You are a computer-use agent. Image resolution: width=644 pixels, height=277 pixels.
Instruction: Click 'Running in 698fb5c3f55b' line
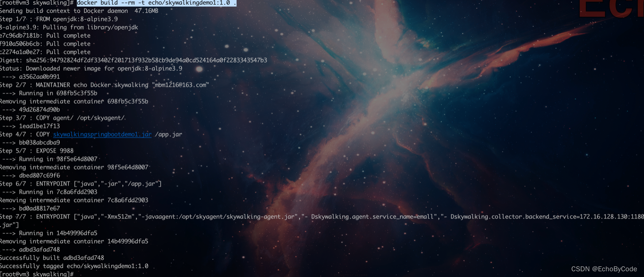pyautogui.click(x=50, y=93)
